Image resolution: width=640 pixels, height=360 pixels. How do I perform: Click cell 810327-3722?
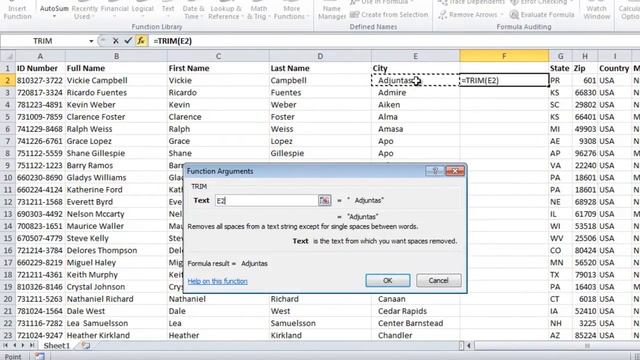click(40, 80)
